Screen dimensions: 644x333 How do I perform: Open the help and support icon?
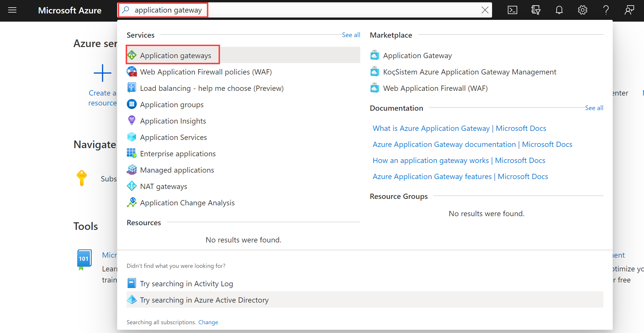606,10
